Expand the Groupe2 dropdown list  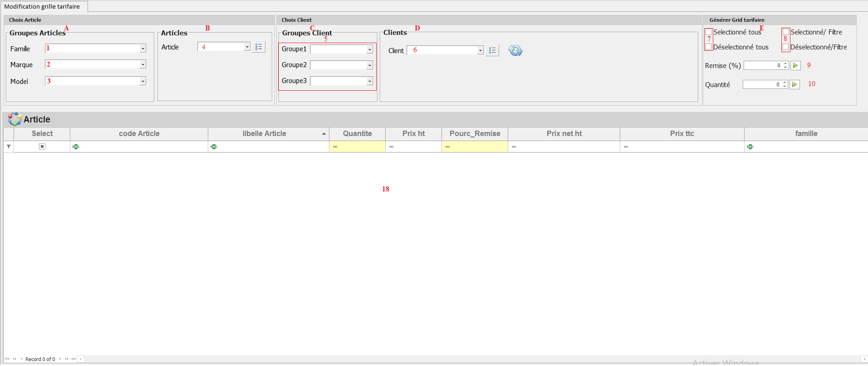tap(369, 65)
